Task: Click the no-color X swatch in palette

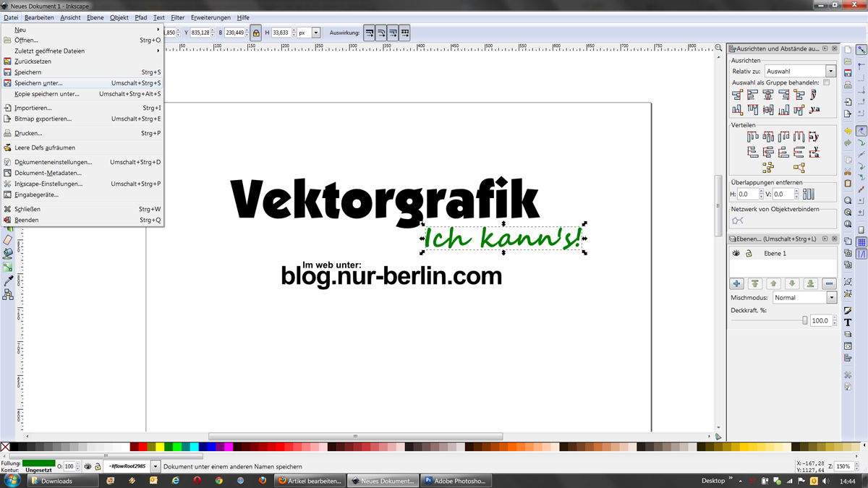Action: tap(5, 448)
